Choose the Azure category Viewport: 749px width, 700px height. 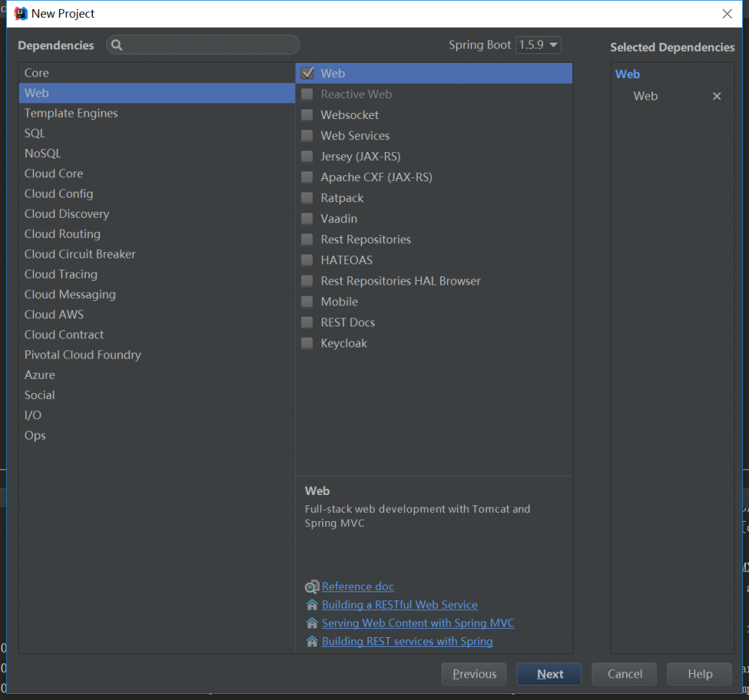[x=157, y=375]
